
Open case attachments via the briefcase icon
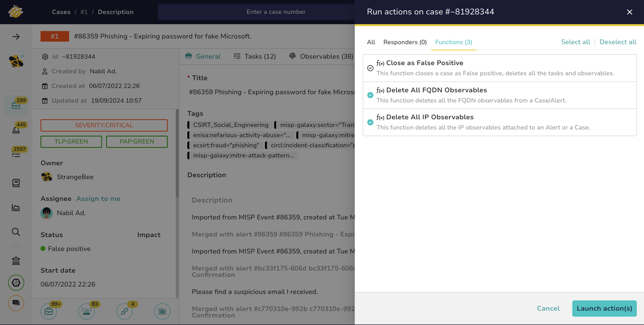point(49,311)
